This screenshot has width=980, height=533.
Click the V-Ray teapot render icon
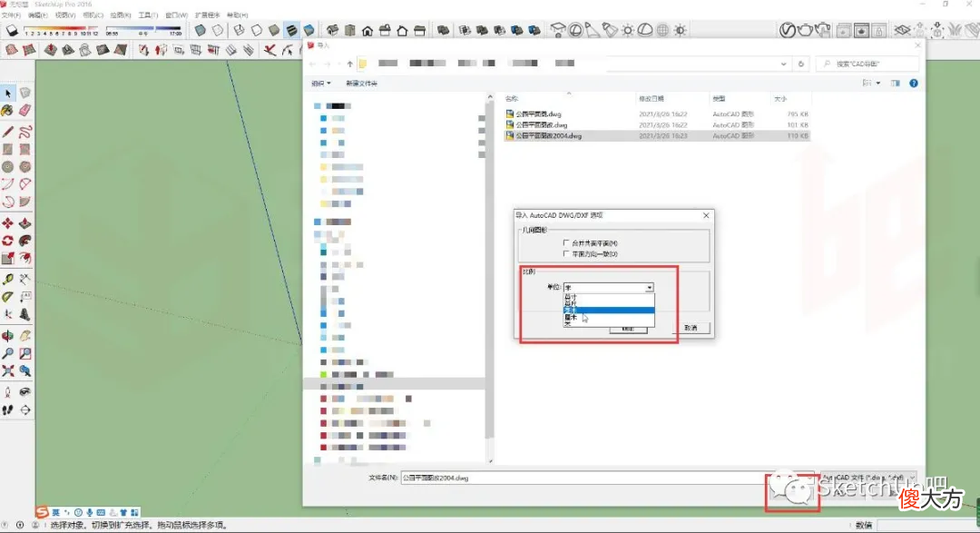pyautogui.click(x=806, y=30)
